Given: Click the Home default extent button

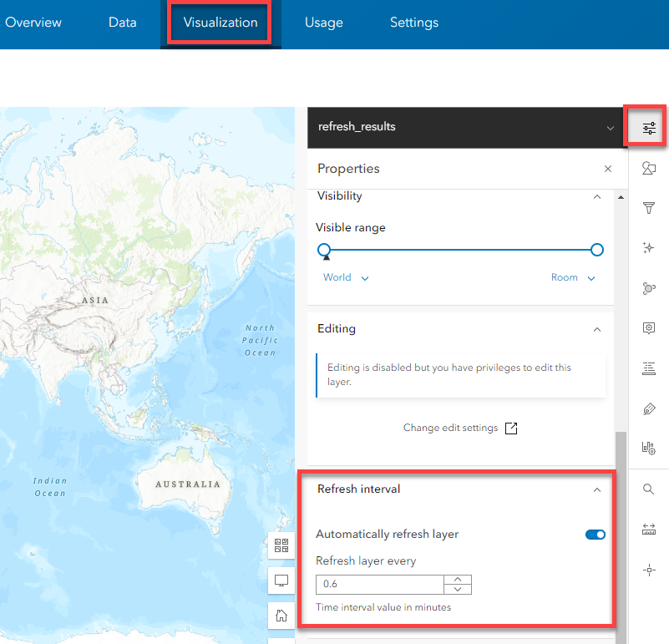Looking at the screenshot, I should tap(281, 616).
